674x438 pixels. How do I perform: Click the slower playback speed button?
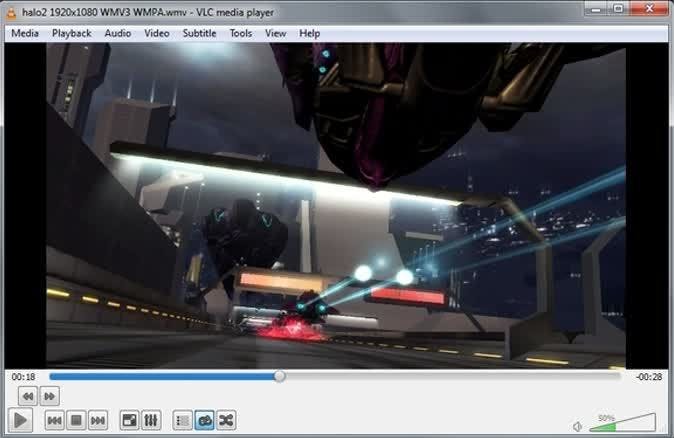click(x=28, y=396)
